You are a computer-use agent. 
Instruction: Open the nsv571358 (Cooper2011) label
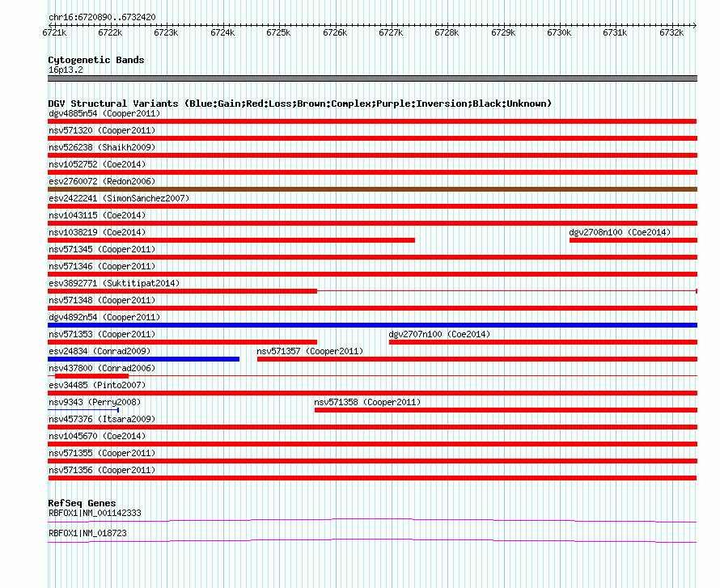tap(367, 402)
